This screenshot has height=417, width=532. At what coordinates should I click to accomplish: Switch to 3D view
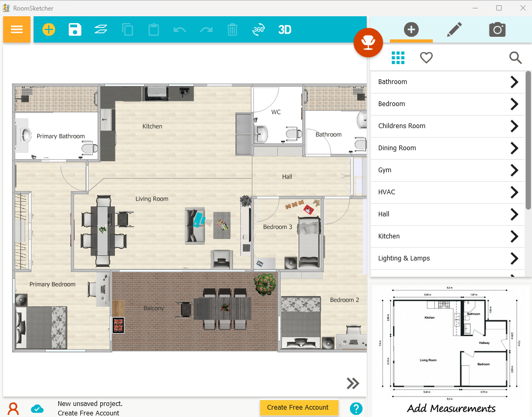pos(285,30)
